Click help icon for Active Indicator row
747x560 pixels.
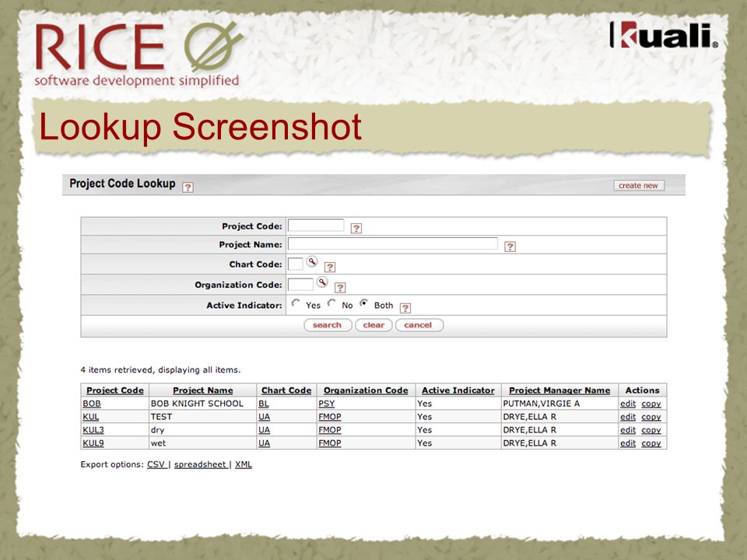click(x=405, y=308)
